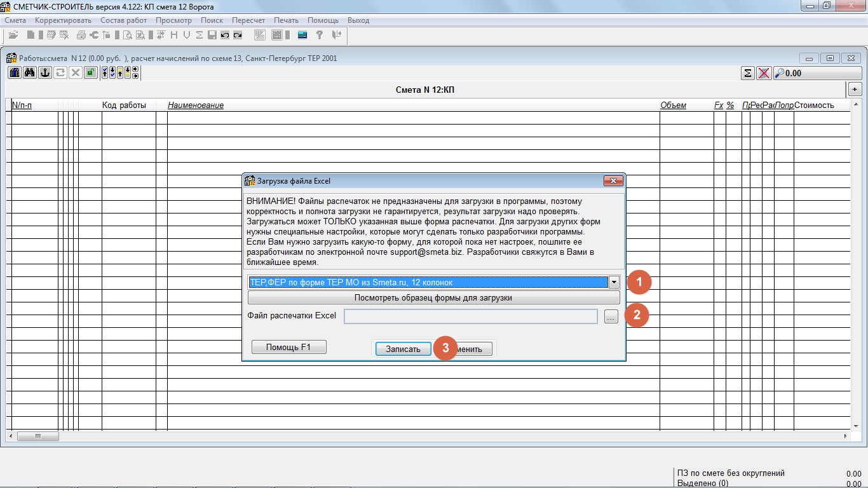Click the question mark help icon

pyautogui.click(x=320, y=35)
